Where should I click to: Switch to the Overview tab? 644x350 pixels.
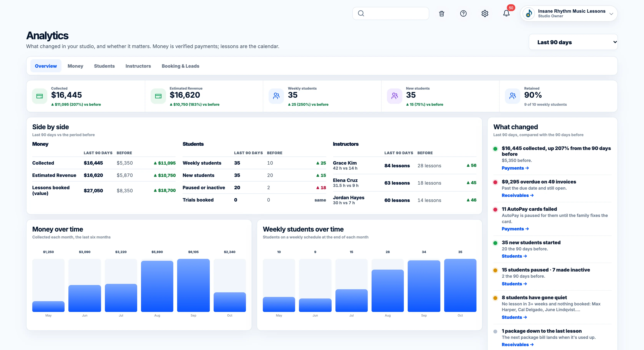point(46,66)
